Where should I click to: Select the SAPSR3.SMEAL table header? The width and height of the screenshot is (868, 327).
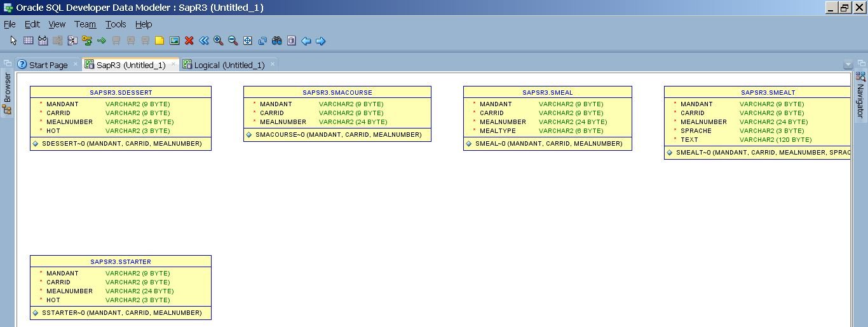[547, 92]
